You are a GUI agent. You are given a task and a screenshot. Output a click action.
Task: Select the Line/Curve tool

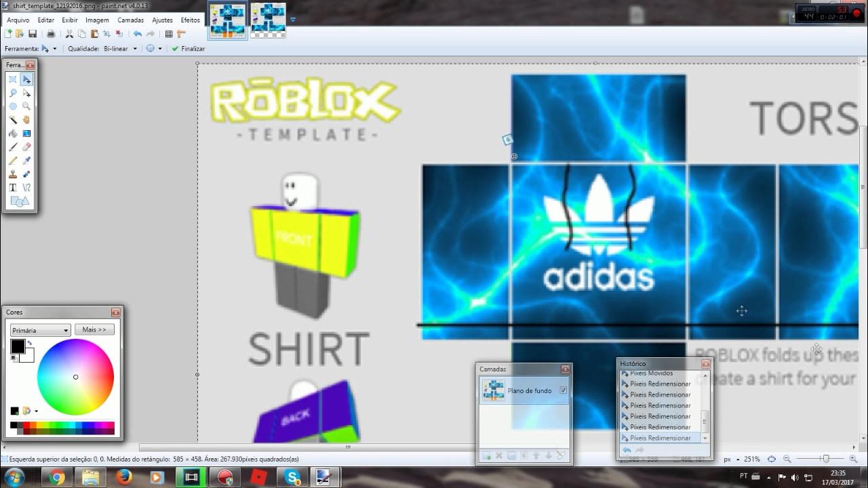pos(26,188)
